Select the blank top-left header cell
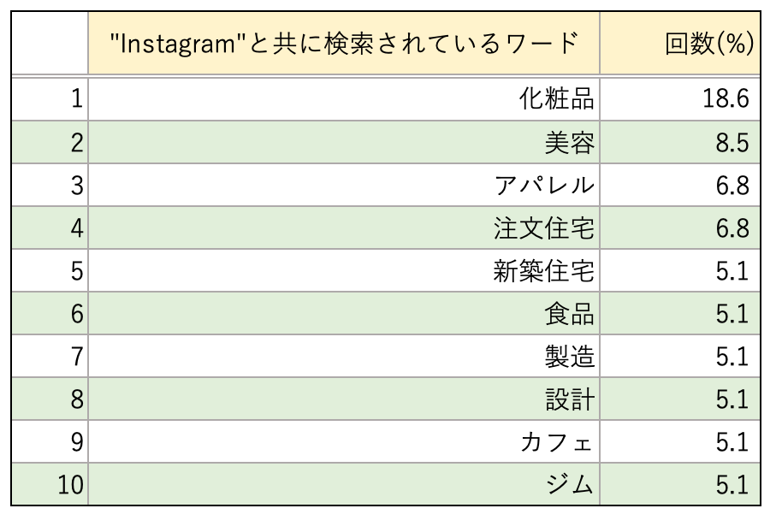The width and height of the screenshot is (782, 532). point(50,44)
